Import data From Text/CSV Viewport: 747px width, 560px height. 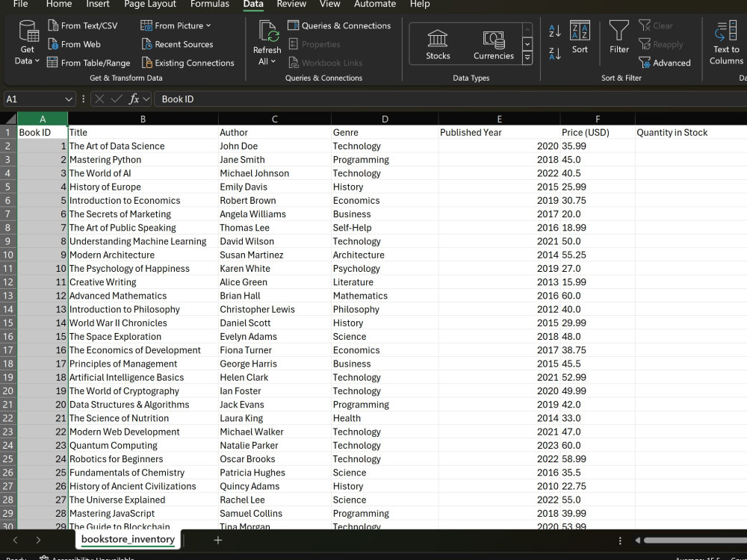[82, 25]
